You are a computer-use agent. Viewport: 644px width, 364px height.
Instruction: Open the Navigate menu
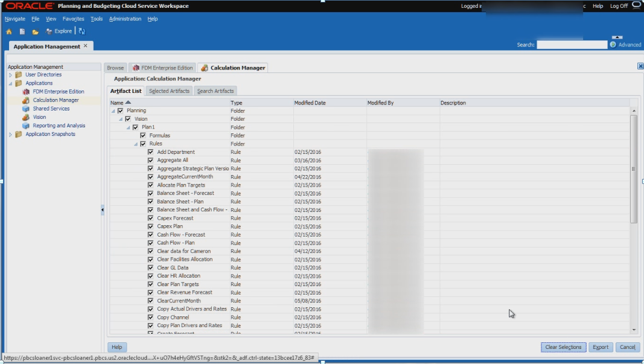tap(14, 19)
